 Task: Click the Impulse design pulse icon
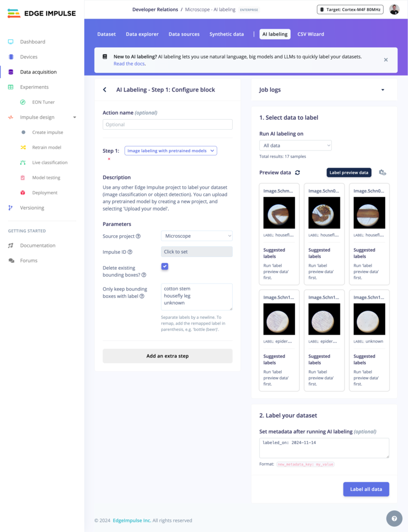(x=11, y=117)
